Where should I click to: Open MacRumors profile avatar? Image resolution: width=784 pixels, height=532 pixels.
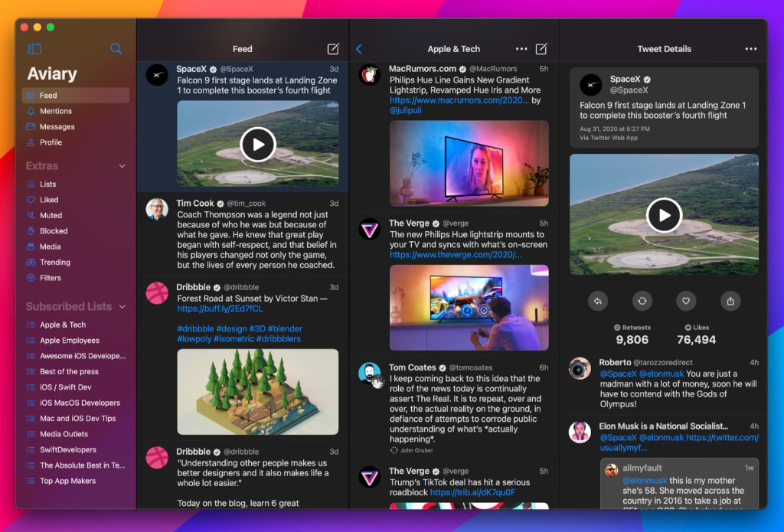coord(370,75)
